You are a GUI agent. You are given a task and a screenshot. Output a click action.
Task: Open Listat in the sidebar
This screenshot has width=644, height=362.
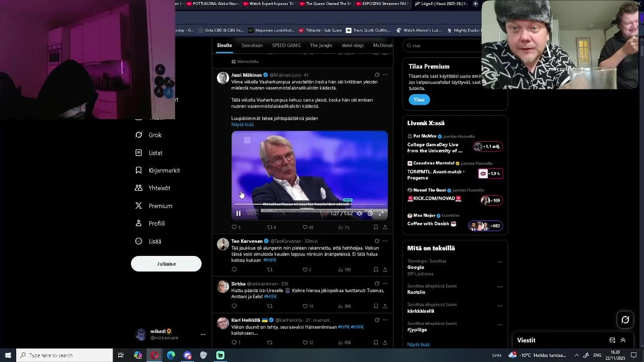pos(149,153)
